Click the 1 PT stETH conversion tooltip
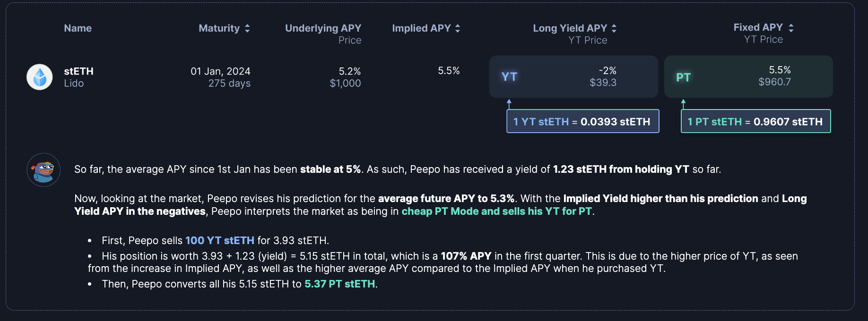Viewport: 868px width, 321px height. coord(755,121)
